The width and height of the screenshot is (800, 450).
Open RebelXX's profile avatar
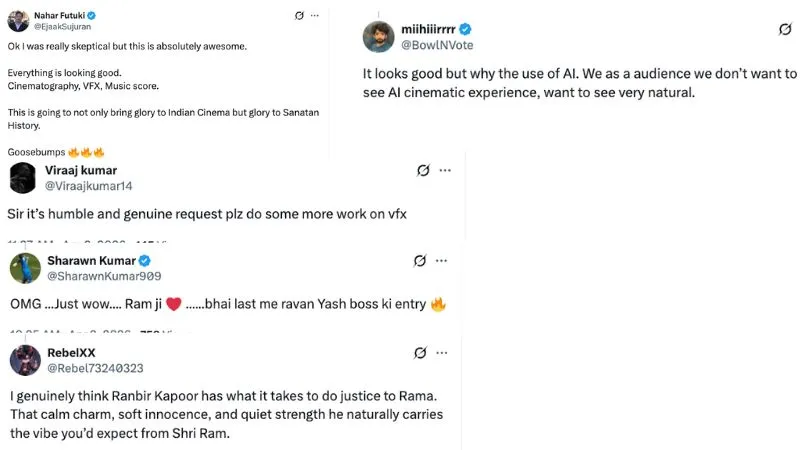click(25, 360)
